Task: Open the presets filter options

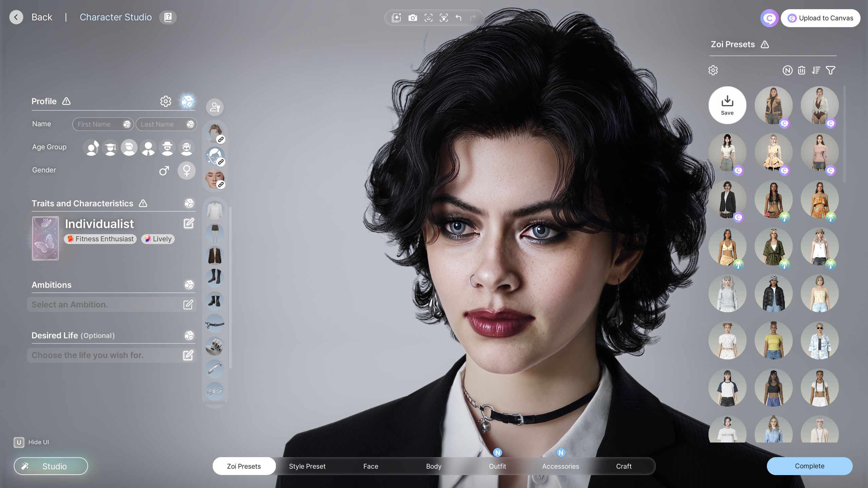Action: (x=831, y=70)
